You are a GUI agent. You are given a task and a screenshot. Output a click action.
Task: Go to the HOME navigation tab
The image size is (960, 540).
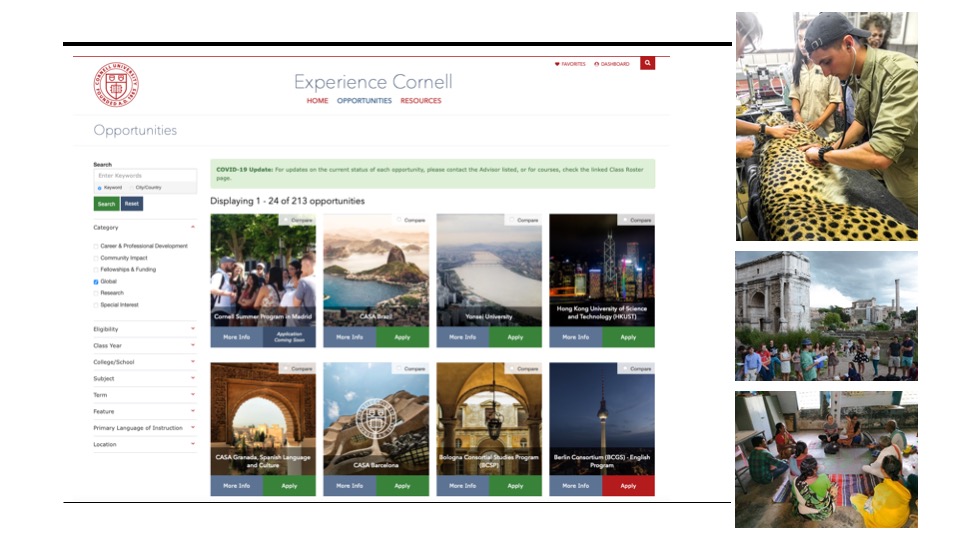click(317, 101)
